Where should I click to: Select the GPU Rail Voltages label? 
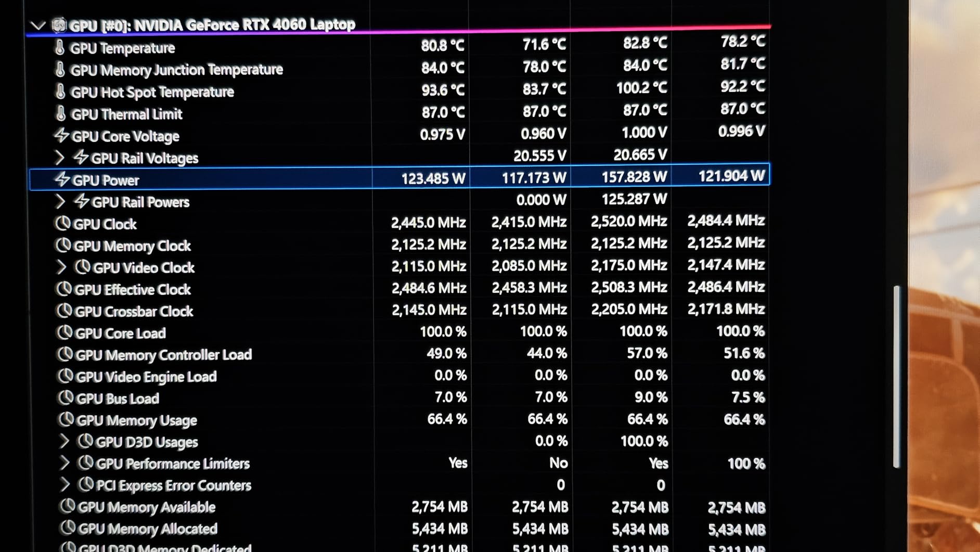pos(145,158)
